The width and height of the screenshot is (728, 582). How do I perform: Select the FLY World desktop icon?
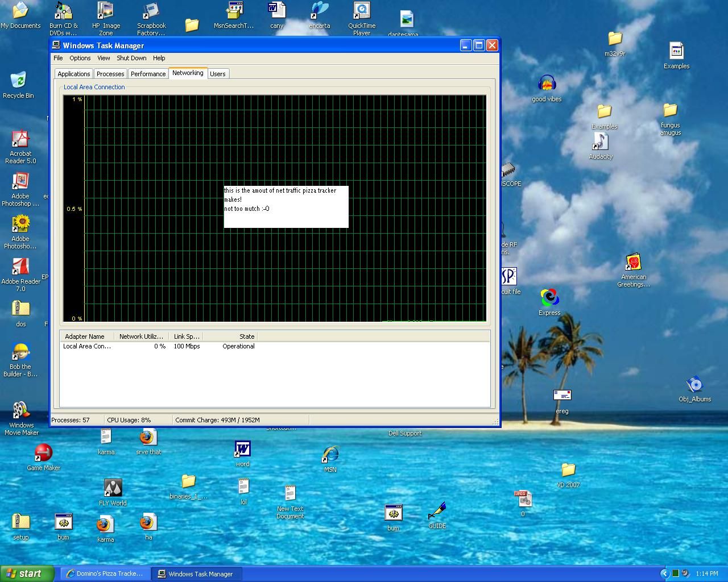coord(113,492)
